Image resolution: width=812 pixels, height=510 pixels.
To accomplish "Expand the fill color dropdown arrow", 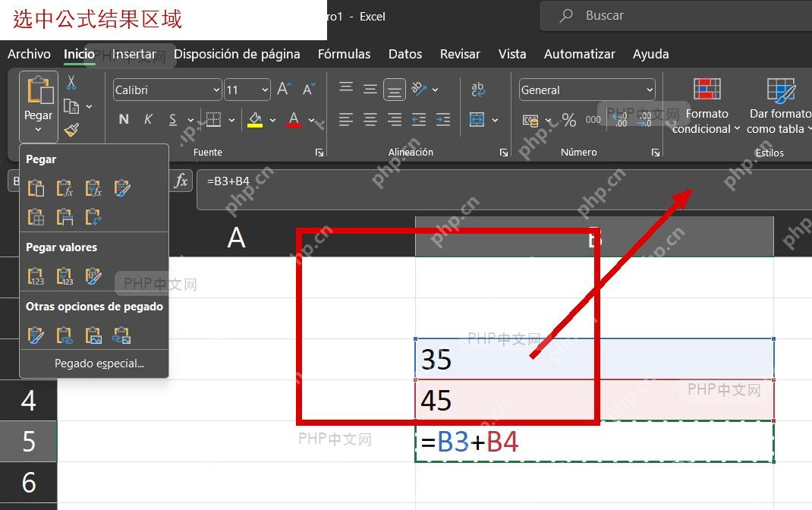I will (x=272, y=121).
